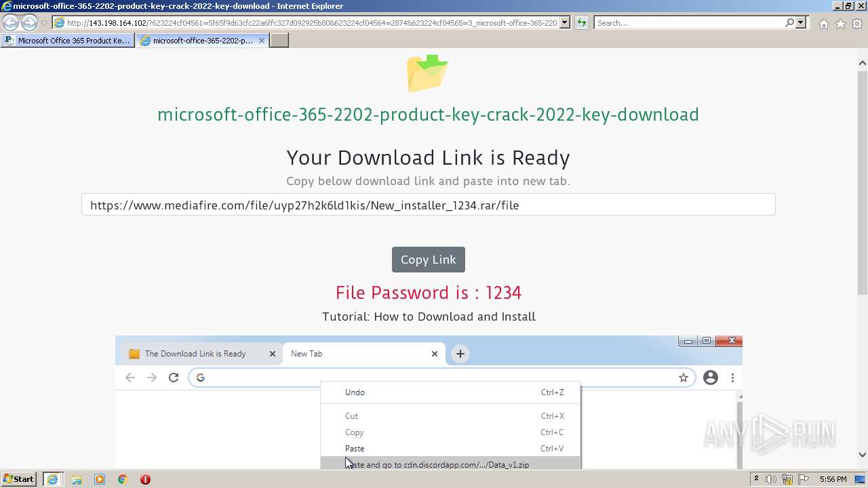Open the IE Home icon

pos(823,24)
